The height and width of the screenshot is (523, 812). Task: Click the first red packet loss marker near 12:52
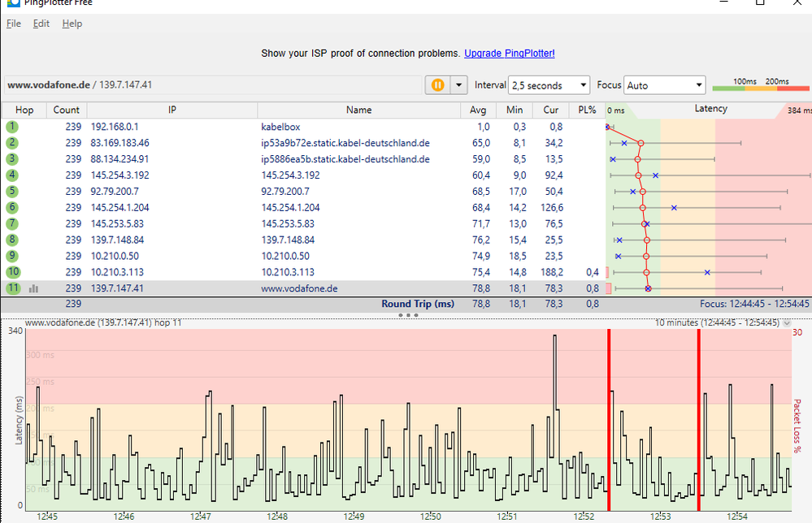[609, 420]
